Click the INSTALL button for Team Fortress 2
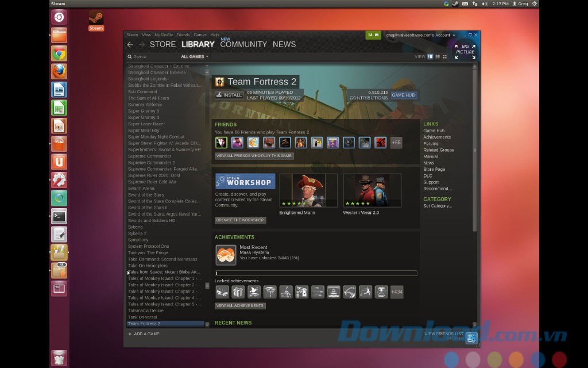 [x=229, y=95]
